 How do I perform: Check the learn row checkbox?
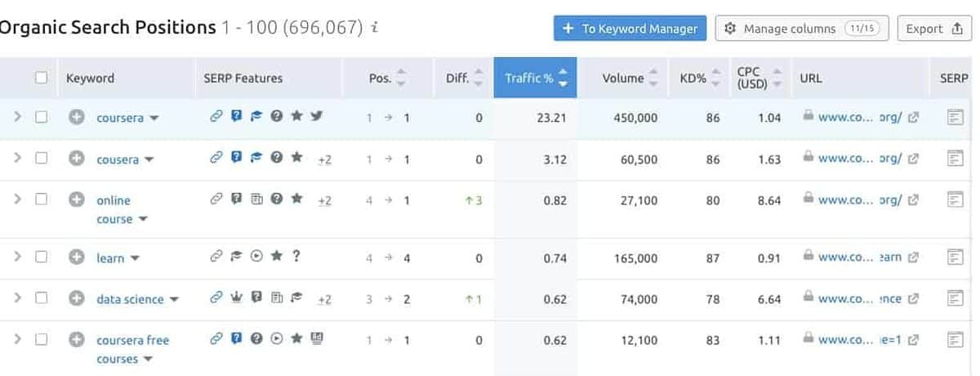41,257
